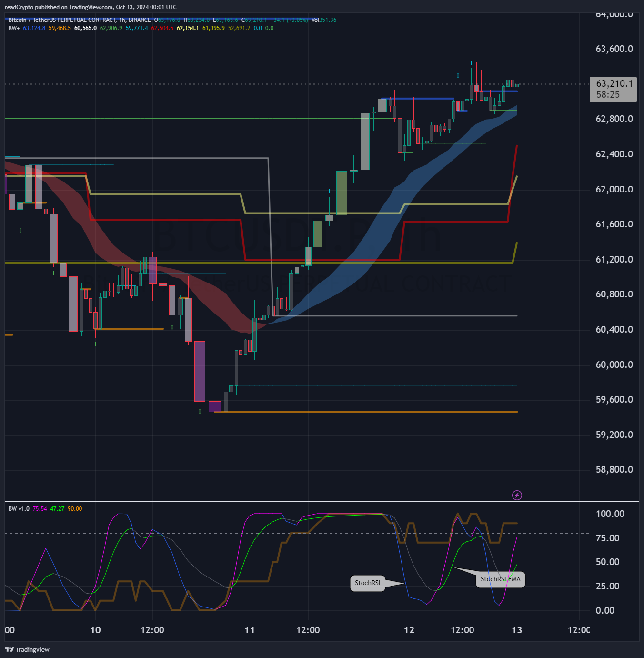Click the yellow BW+ value 62,154.1
Screen dimensions: 644x658
188,28
